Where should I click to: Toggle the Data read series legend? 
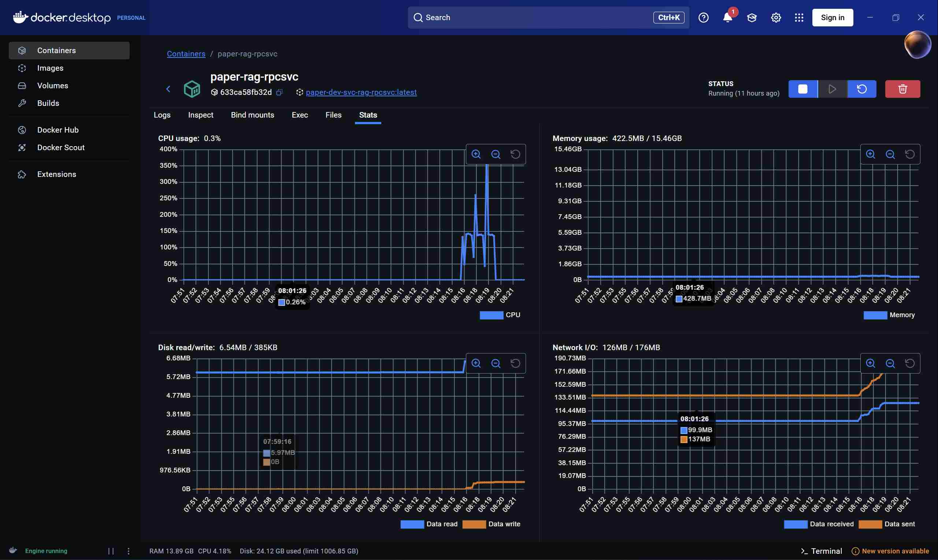429,524
